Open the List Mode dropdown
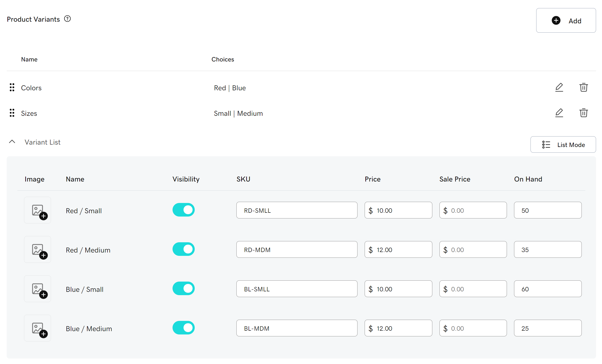Viewport: 602px width, 364px height. coord(563,144)
